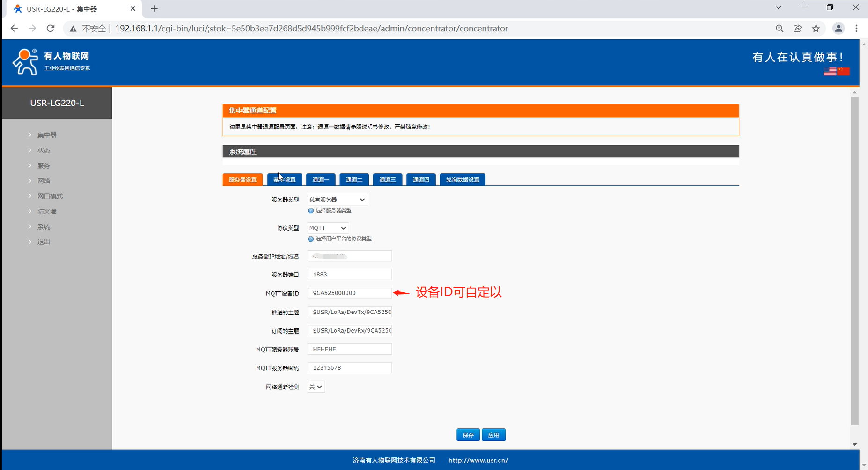Open a new browser tab
868x470 pixels.
(154, 8)
